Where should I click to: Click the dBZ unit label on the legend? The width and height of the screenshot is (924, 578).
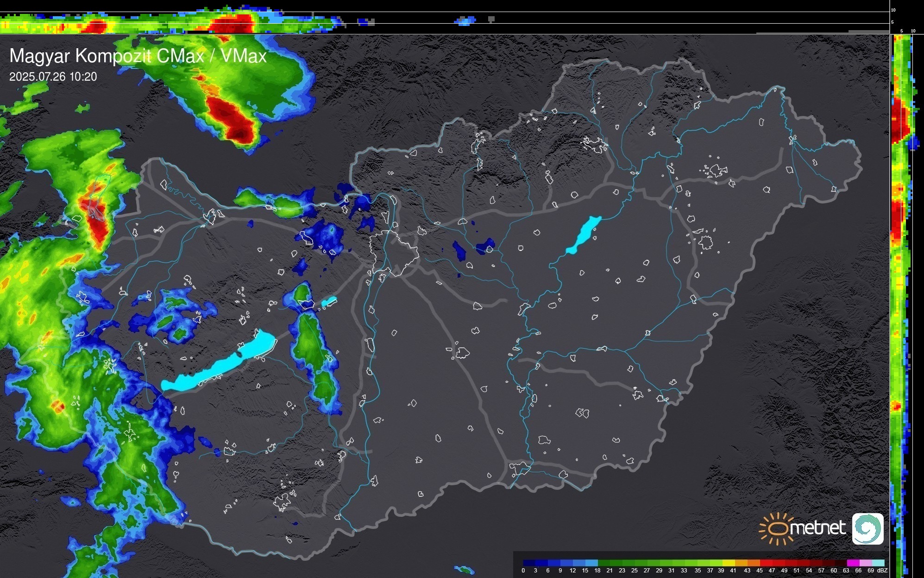pos(882,571)
